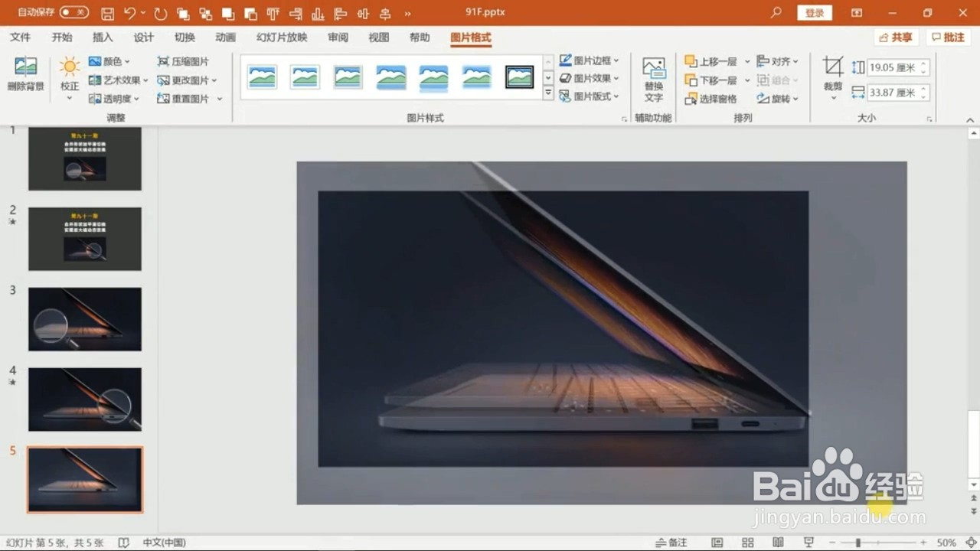Click 下移一层 send backward
The width and height of the screenshot is (980, 551).
coord(710,80)
